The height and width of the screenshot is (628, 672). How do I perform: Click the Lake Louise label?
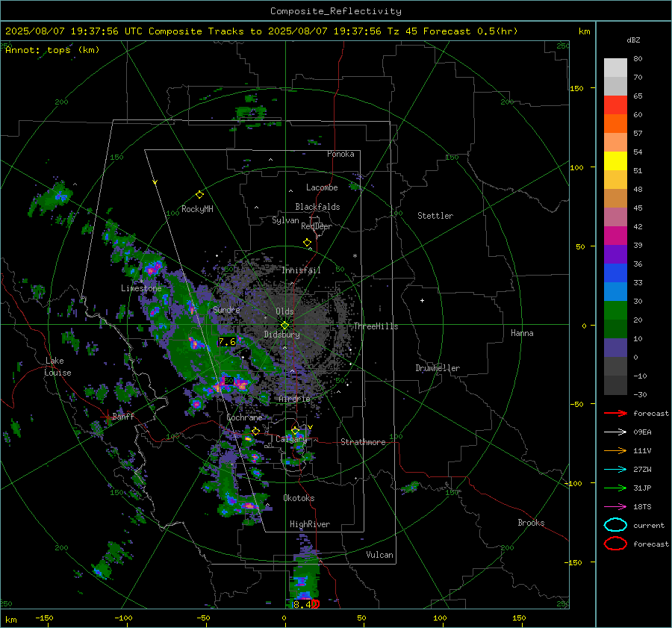coord(57,367)
